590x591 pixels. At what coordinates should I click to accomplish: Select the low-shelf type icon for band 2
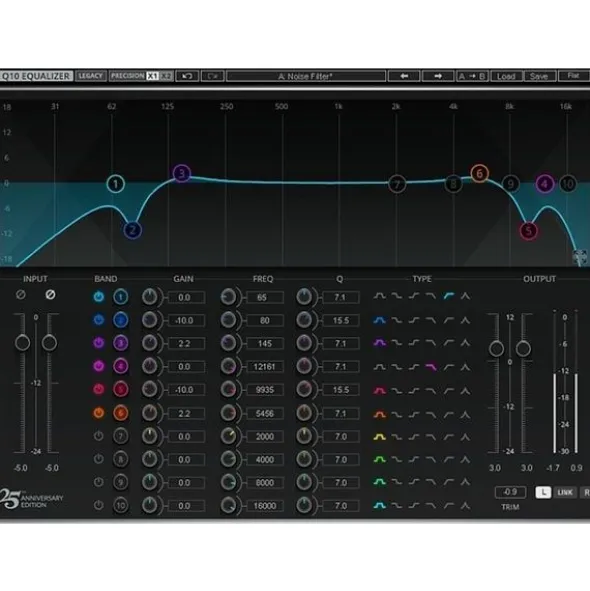(x=397, y=320)
